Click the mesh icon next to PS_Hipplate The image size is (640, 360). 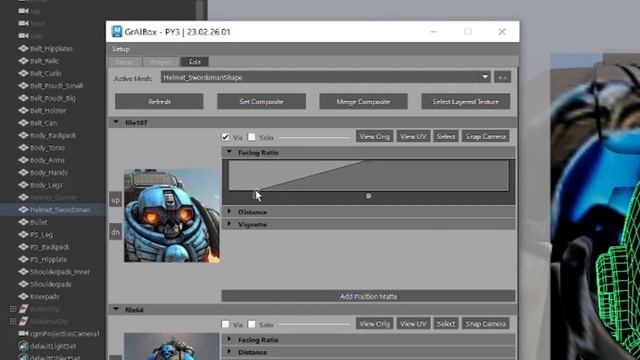(x=23, y=259)
